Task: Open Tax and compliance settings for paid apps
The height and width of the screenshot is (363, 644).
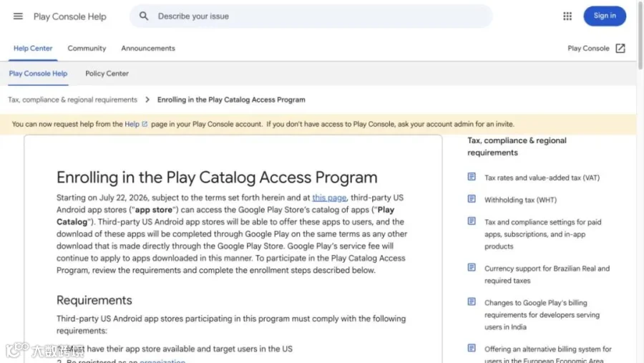Action: pyautogui.click(x=543, y=234)
